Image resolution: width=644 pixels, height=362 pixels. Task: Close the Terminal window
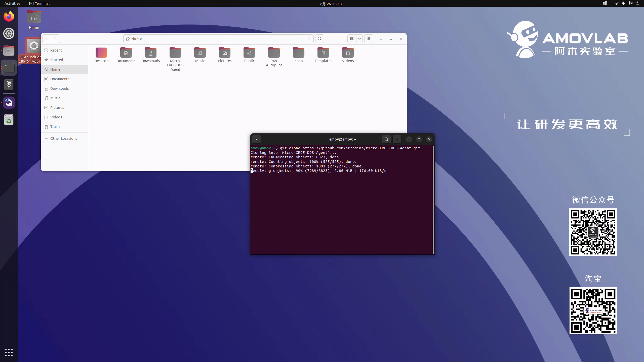point(429,139)
